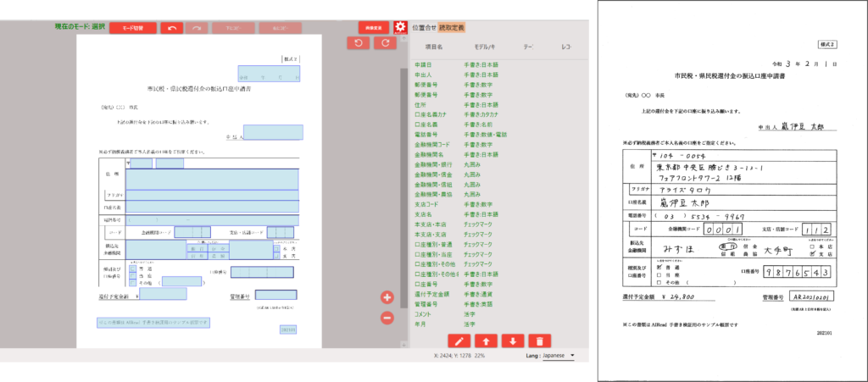Click the undo arrow button
The image size is (868, 382).
(x=172, y=28)
